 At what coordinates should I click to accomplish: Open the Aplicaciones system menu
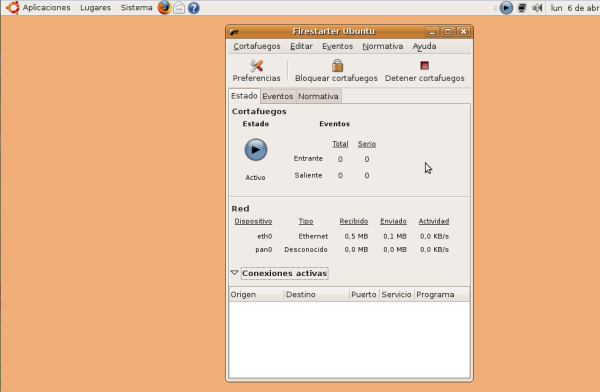(x=46, y=8)
